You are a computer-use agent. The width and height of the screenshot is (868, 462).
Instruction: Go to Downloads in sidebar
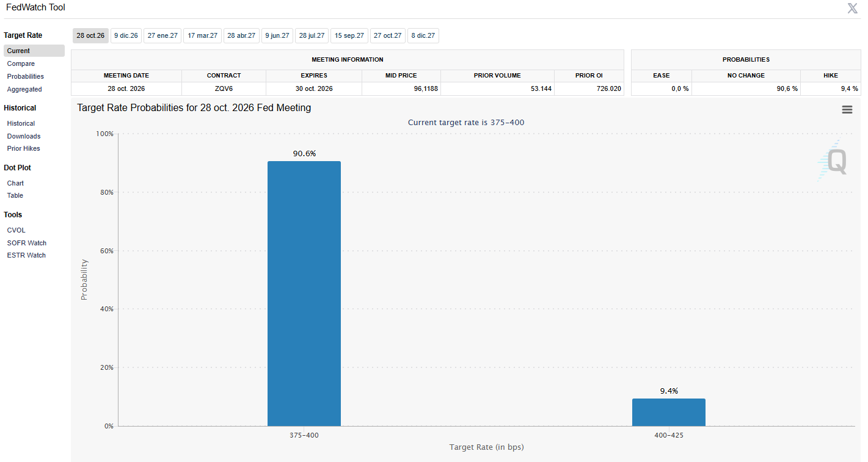[x=24, y=136]
